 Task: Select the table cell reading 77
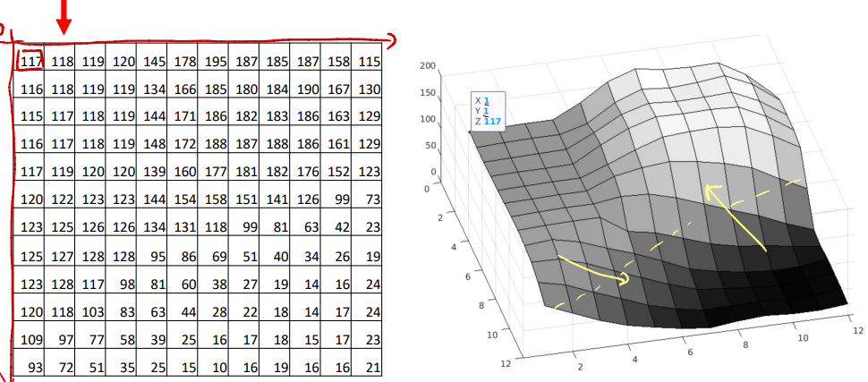90,334
